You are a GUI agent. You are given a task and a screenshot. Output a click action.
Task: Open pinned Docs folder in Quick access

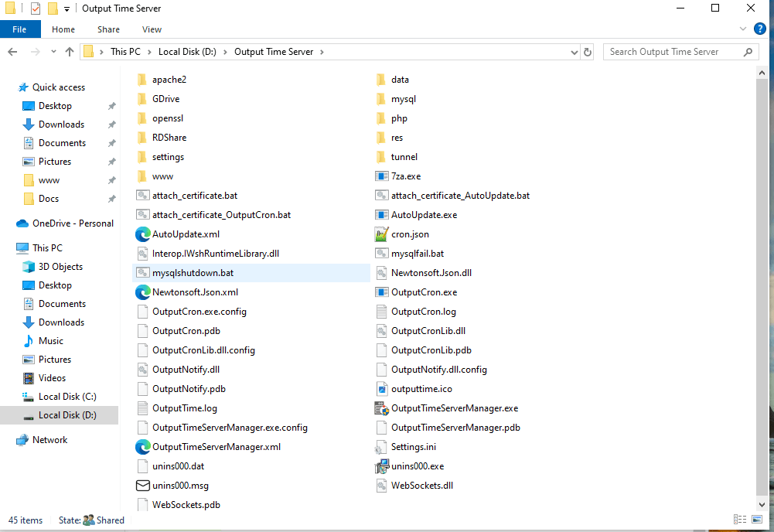(49, 199)
